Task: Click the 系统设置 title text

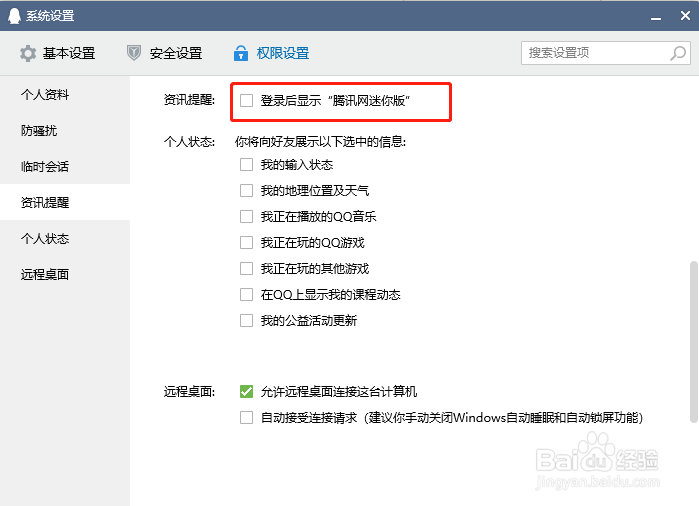Action: click(50, 16)
